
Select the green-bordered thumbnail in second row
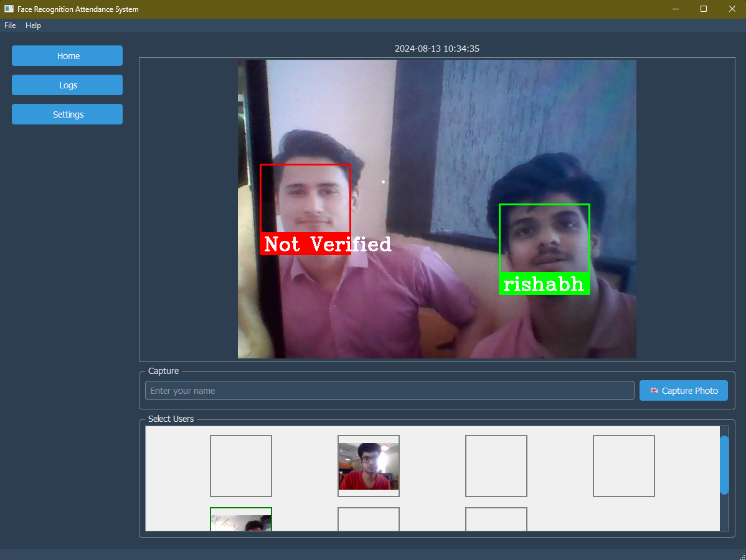click(x=241, y=520)
